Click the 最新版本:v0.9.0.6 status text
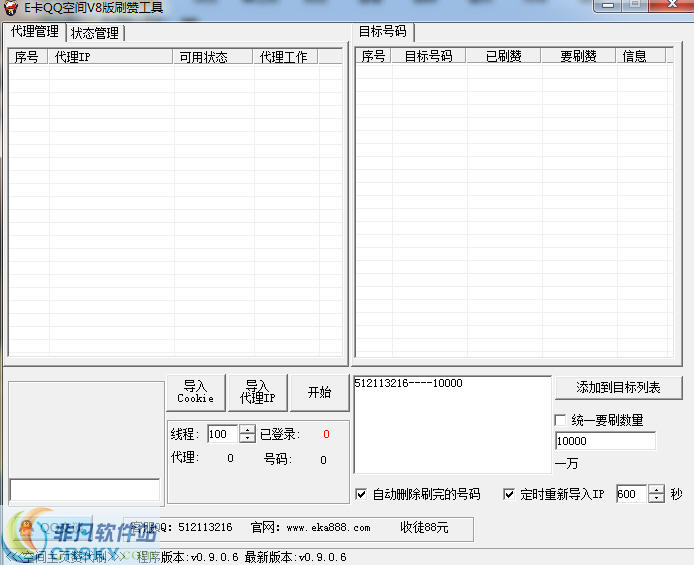694x565 pixels. [x=295, y=557]
